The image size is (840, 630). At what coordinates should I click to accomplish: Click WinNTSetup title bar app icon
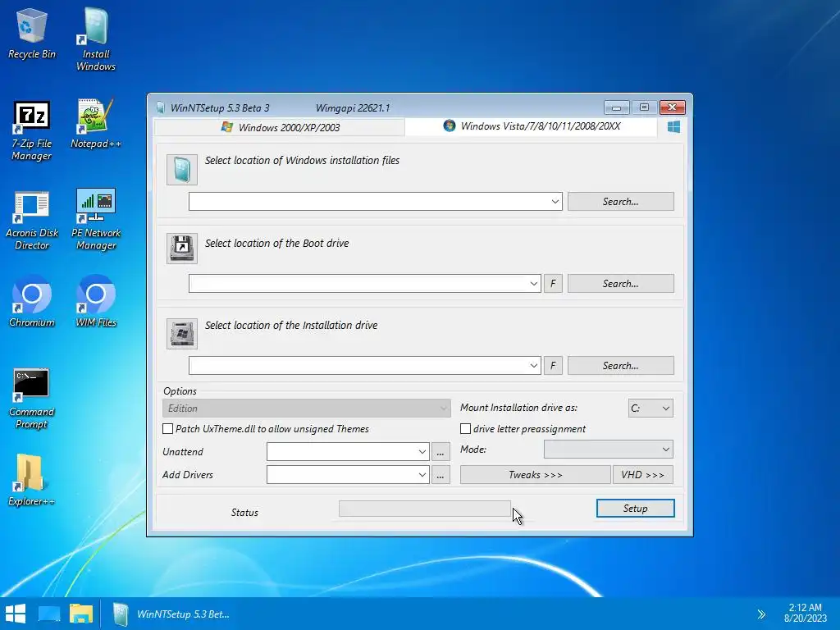[160, 107]
